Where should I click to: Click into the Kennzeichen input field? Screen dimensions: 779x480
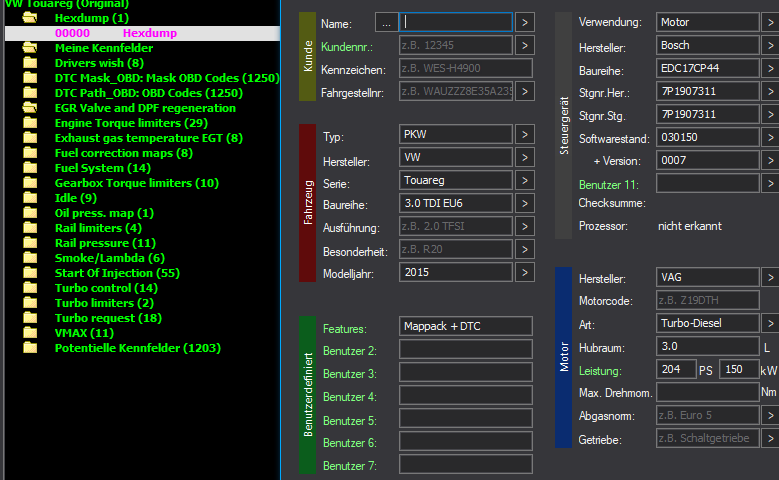click(466, 68)
